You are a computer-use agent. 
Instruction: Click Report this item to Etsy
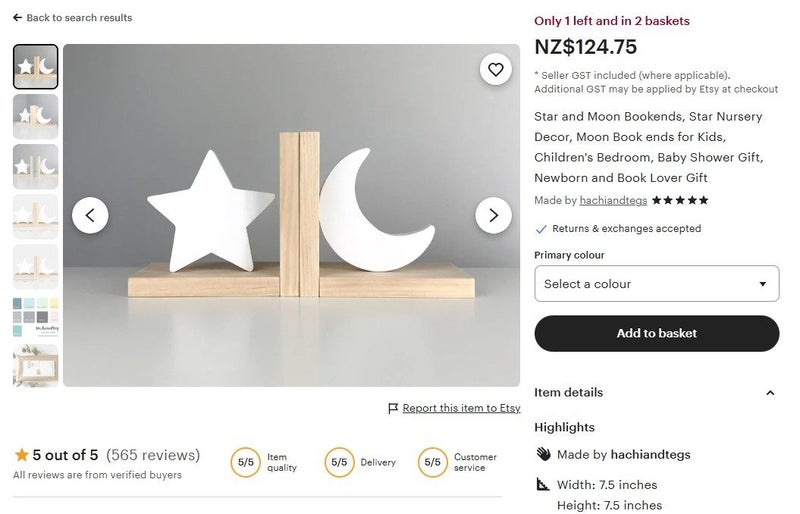(461, 408)
